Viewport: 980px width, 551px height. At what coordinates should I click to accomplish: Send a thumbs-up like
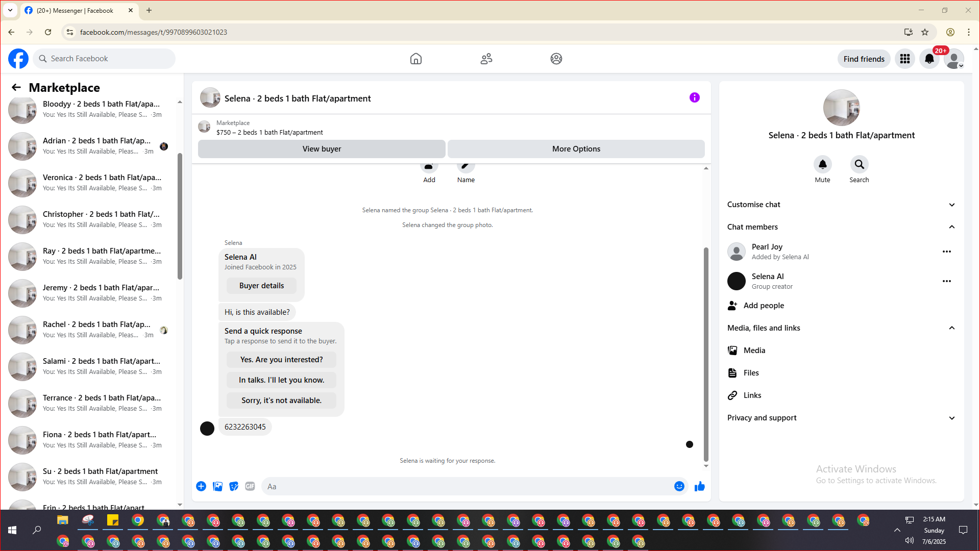[699, 486]
